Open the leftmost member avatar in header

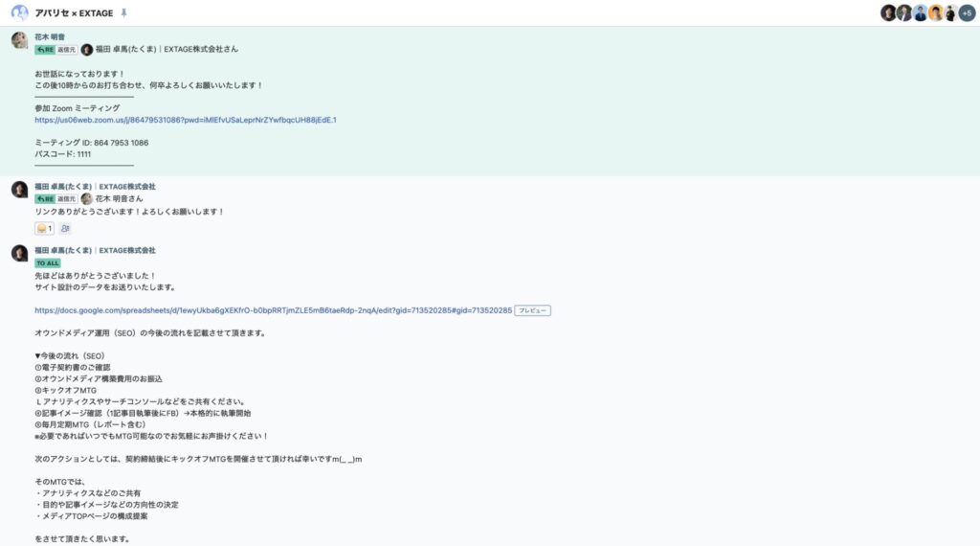(x=888, y=12)
